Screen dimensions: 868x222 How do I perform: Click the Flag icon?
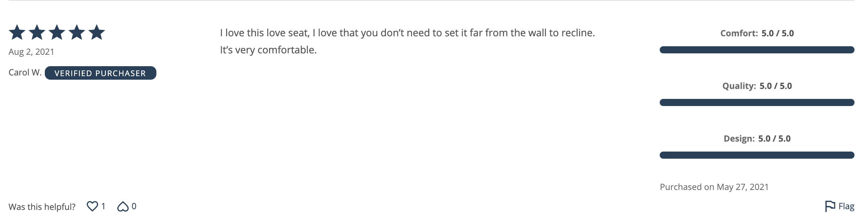tap(830, 206)
